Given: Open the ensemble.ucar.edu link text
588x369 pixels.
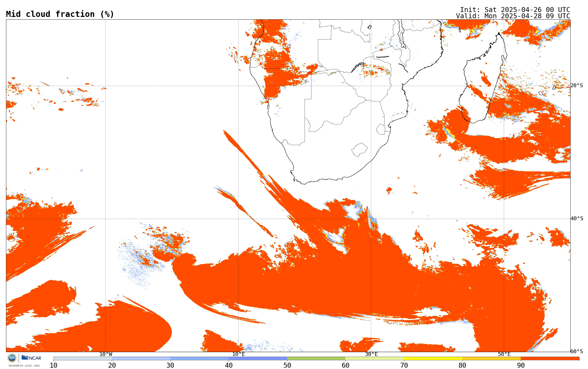Looking at the screenshot, I should click(x=24, y=366).
